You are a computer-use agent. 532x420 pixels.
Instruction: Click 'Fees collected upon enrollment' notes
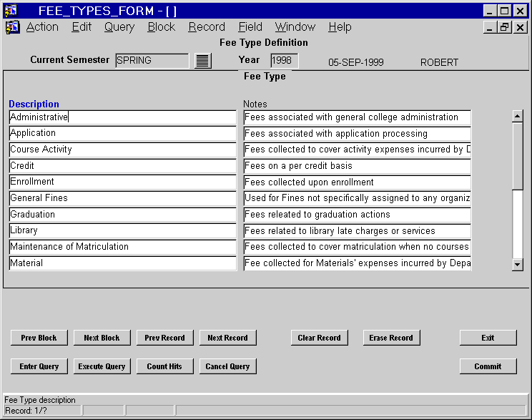358,182
